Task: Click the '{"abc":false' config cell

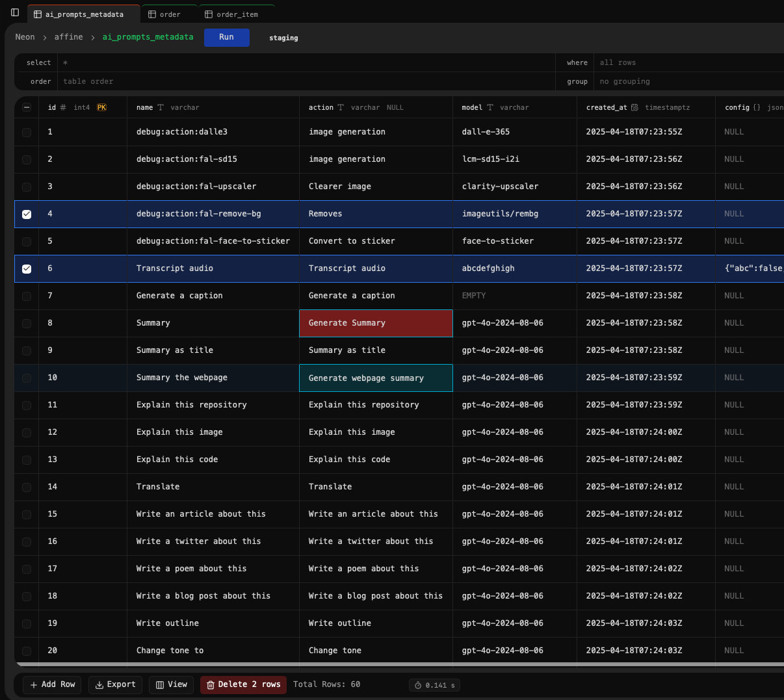Action: point(750,268)
